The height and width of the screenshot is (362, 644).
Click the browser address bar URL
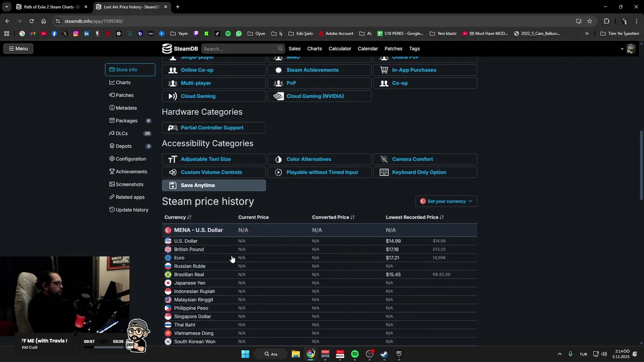point(94,21)
